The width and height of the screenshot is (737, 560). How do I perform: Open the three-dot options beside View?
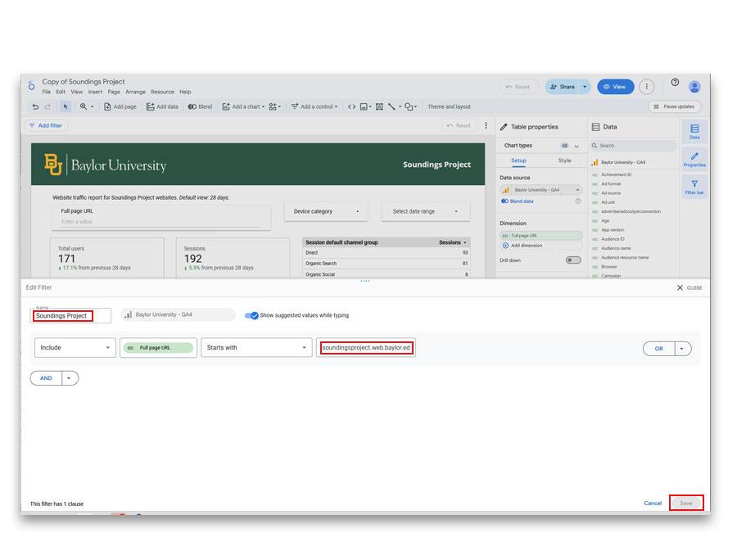click(647, 87)
